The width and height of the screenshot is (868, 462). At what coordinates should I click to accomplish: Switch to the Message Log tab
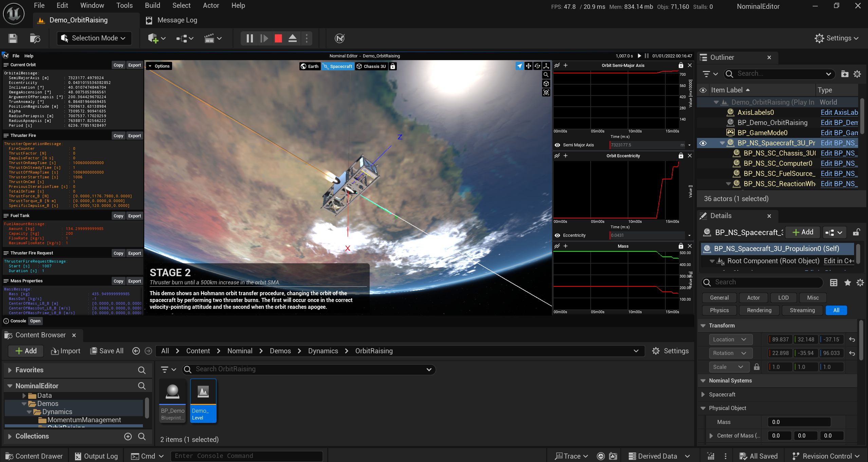click(172, 20)
